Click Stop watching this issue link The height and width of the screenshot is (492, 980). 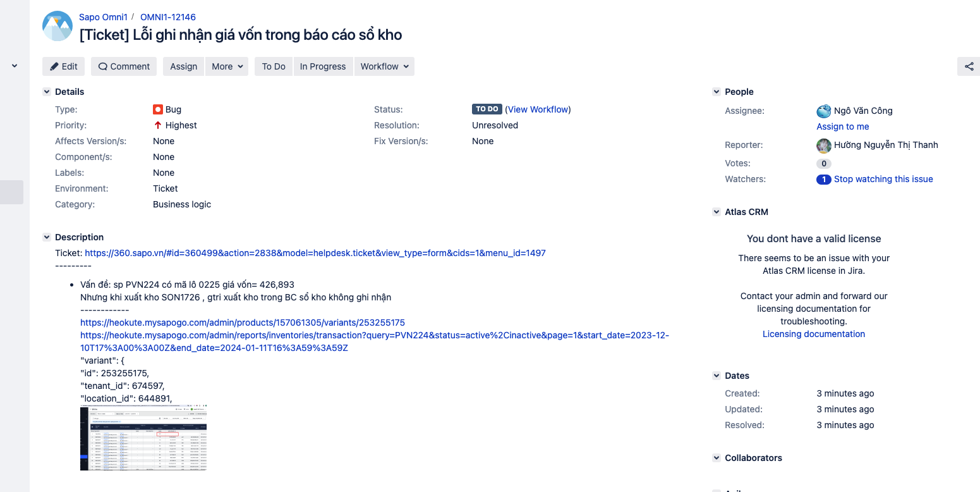click(883, 179)
